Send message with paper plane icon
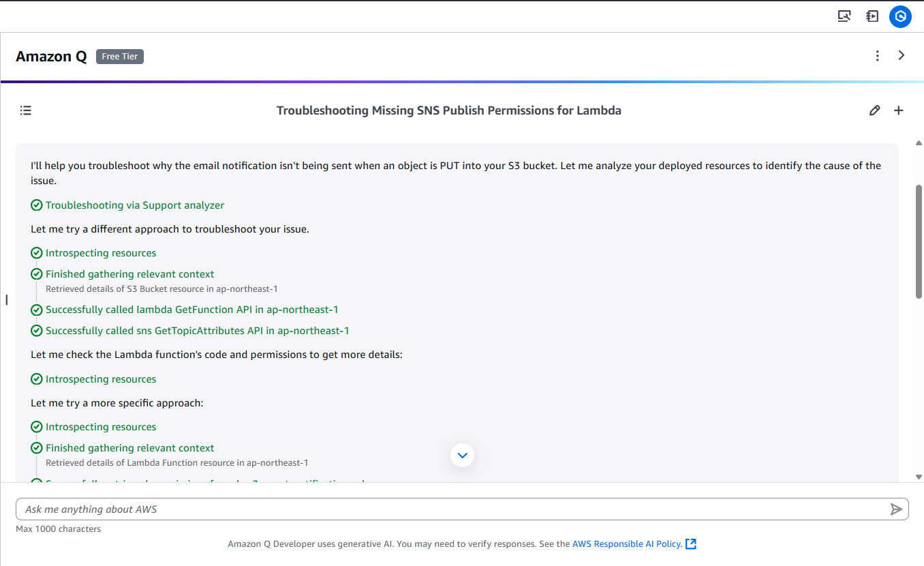The height and width of the screenshot is (566, 924). [896, 509]
